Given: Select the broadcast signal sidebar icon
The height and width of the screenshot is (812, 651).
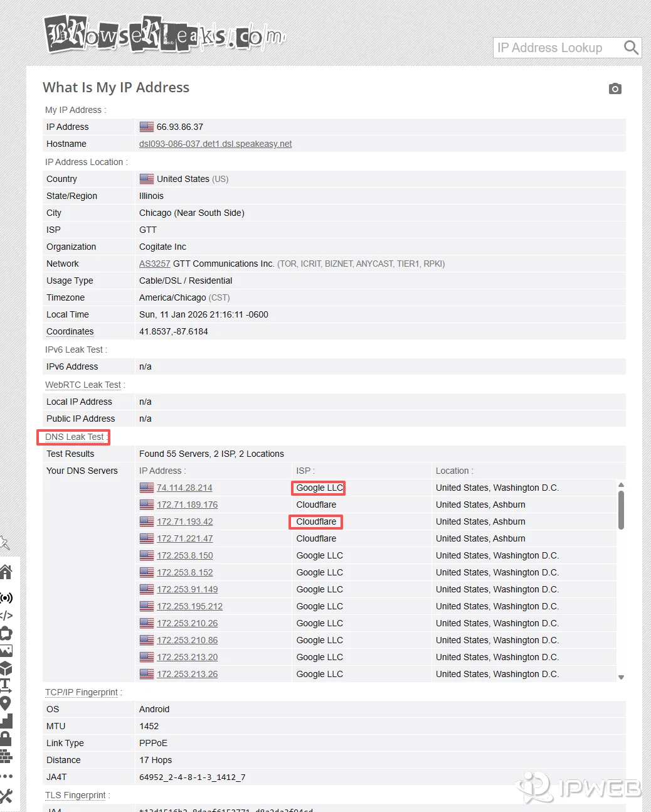Looking at the screenshot, I should 7,597.
